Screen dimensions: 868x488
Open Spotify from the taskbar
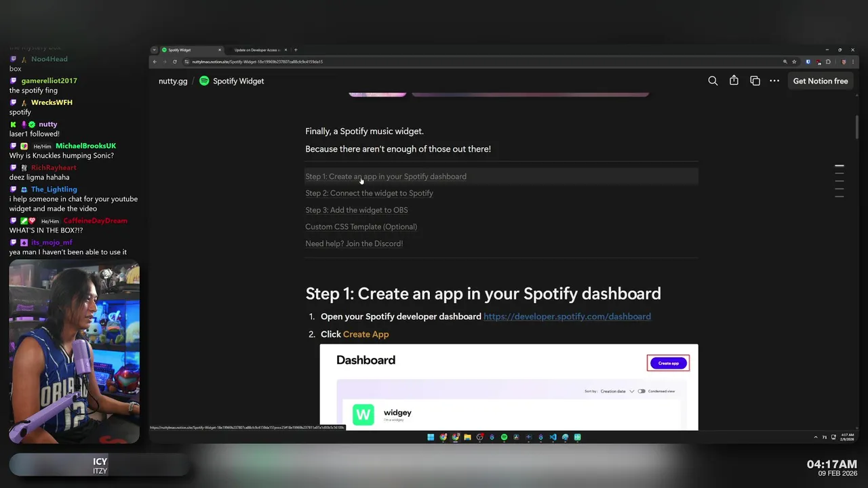point(504,437)
